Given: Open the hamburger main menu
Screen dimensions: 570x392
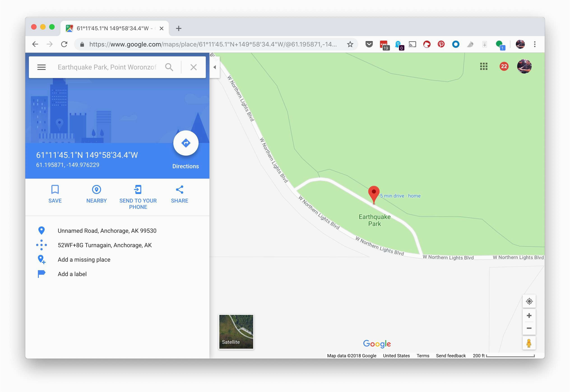Looking at the screenshot, I should coord(42,67).
